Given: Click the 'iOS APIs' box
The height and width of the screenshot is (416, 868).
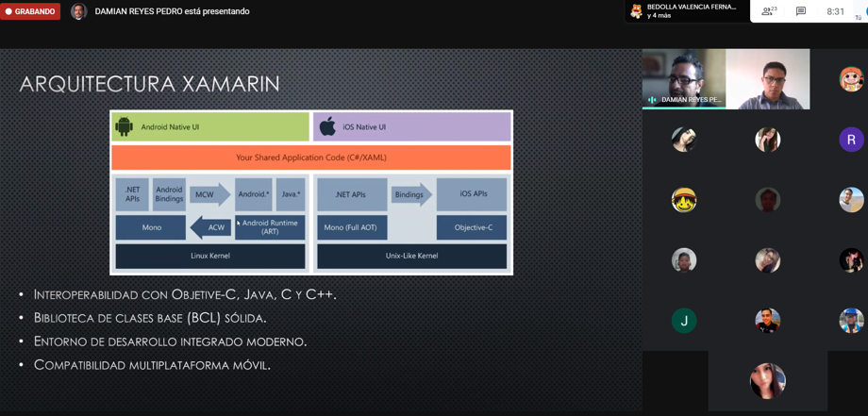Looking at the screenshot, I should click(472, 194).
